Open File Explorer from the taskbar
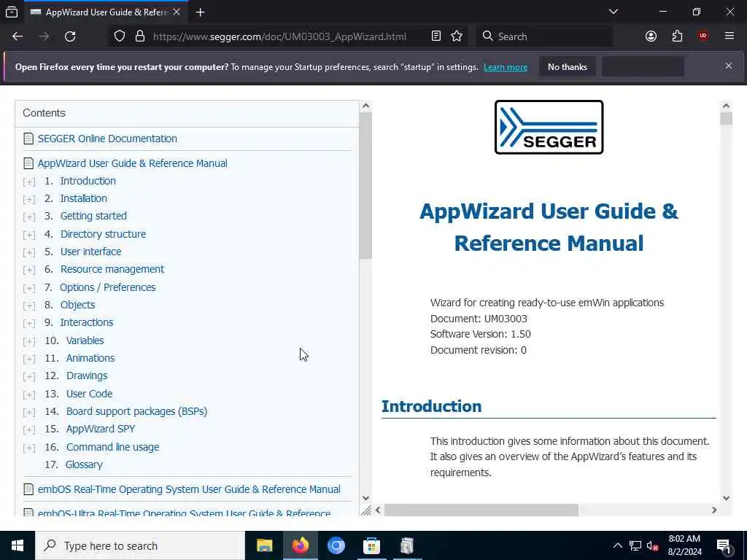Screen dimensions: 747x560 pyautogui.click(x=264, y=545)
